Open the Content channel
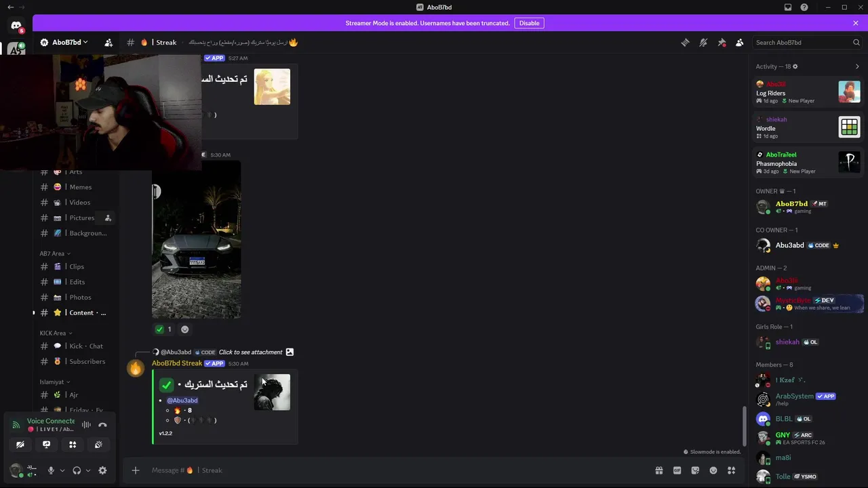 [x=75, y=312]
